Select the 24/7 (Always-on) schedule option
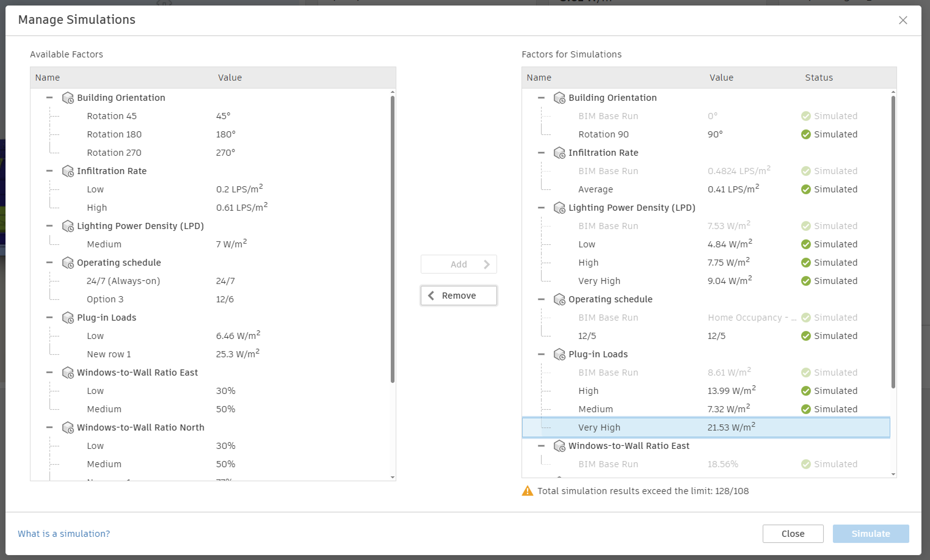The image size is (930, 560). tap(123, 281)
